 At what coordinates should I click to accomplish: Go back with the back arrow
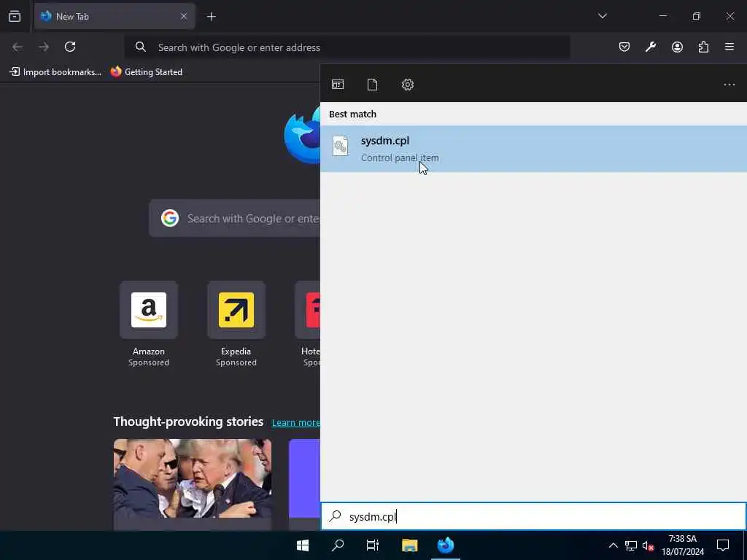coord(18,47)
